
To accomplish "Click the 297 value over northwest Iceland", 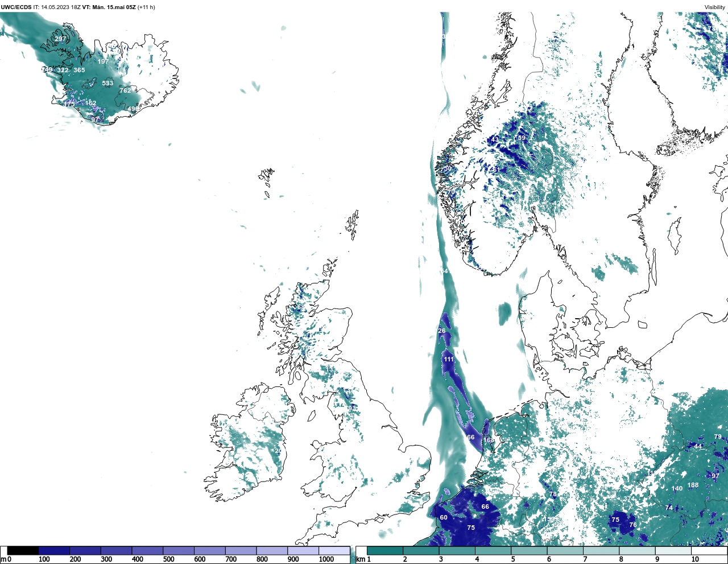I will coord(60,39).
